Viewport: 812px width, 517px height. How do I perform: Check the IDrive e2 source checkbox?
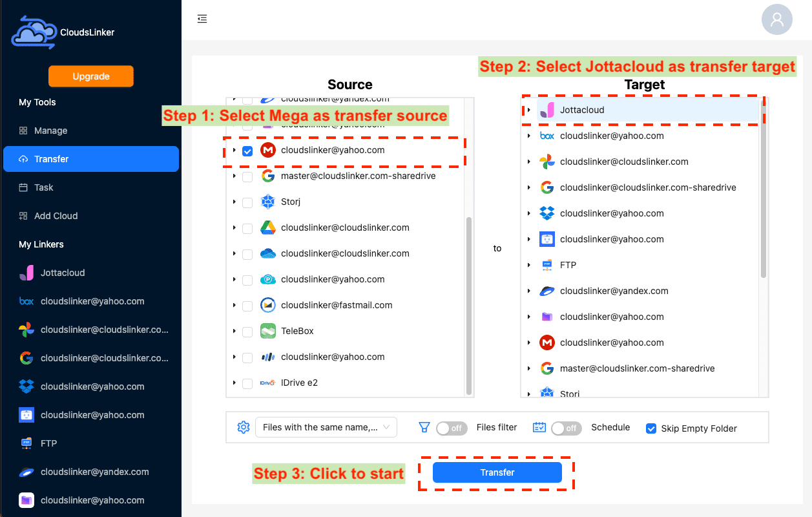247,383
